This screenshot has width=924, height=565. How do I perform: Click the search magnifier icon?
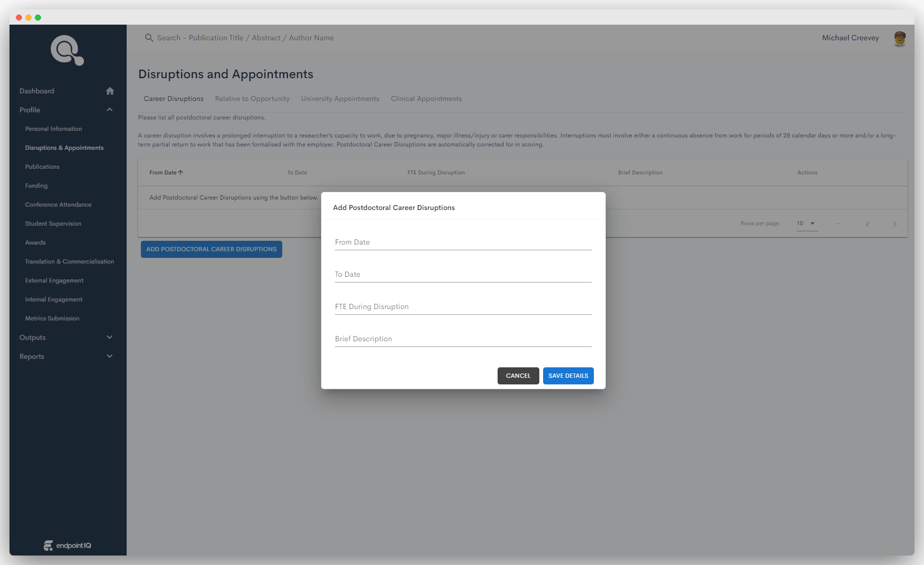pos(149,38)
